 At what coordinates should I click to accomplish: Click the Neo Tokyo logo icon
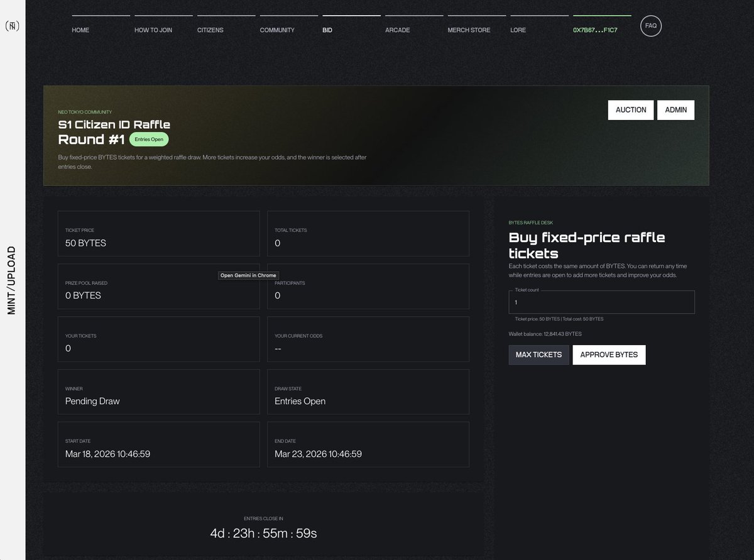coord(11,26)
